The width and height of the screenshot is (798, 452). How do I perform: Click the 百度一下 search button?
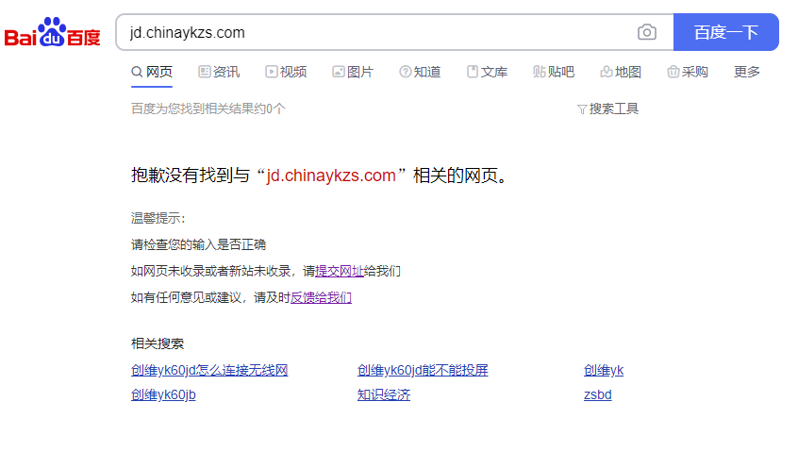pyautogui.click(x=726, y=32)
